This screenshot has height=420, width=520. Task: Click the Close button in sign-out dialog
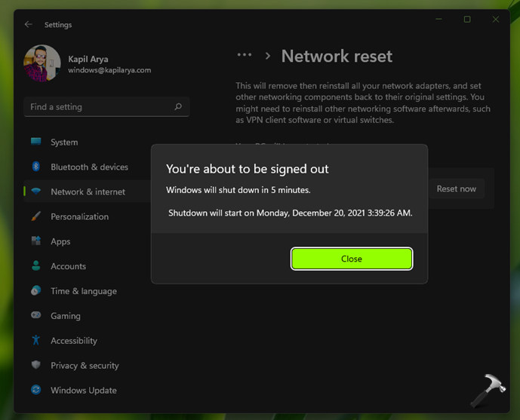tap(352, 259)
